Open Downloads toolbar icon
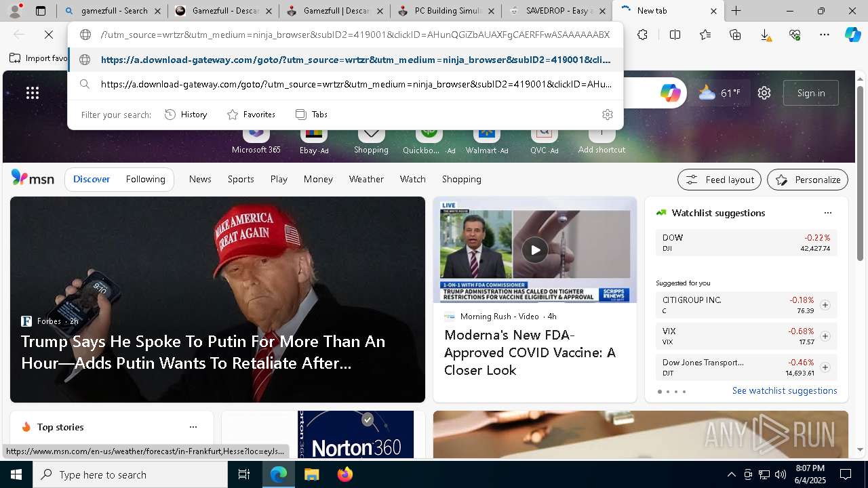 765,35
